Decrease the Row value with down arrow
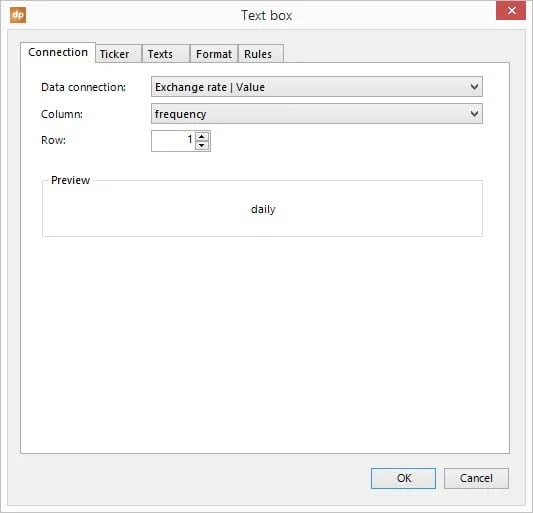The height and width of the screenshot is (513, 533). point(202,145)
